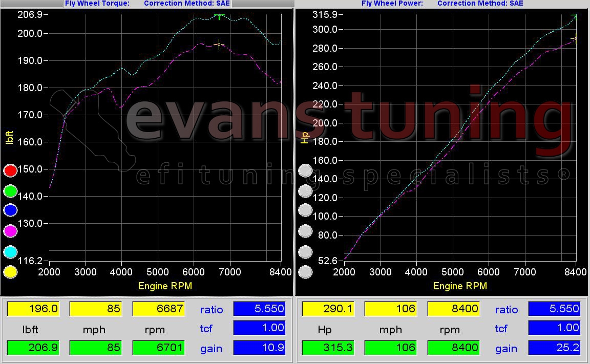Click the gain label in torque panel
Screen dimensions: 590x364
(211, 349)
